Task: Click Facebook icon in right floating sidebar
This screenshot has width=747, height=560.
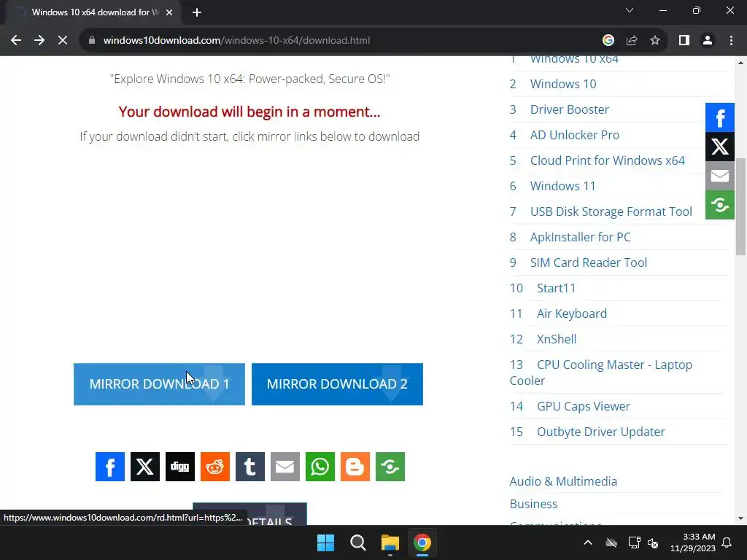Action: [720, 117]
